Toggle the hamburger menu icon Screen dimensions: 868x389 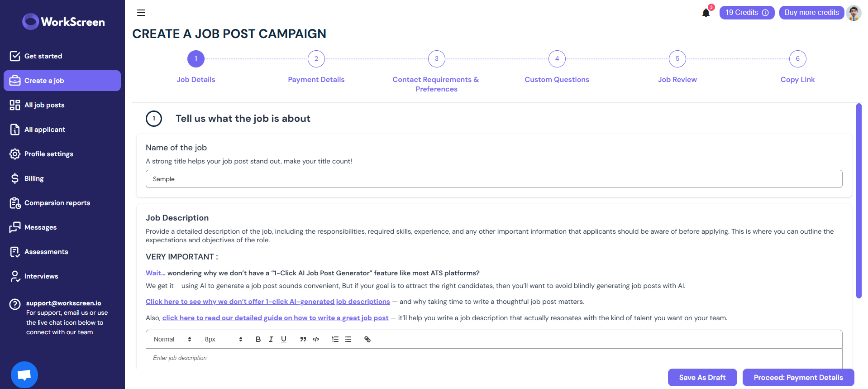(141, 13)
